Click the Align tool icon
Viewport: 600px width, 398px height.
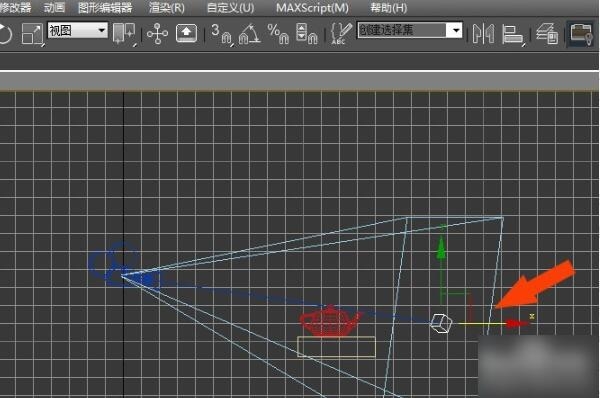513,34
